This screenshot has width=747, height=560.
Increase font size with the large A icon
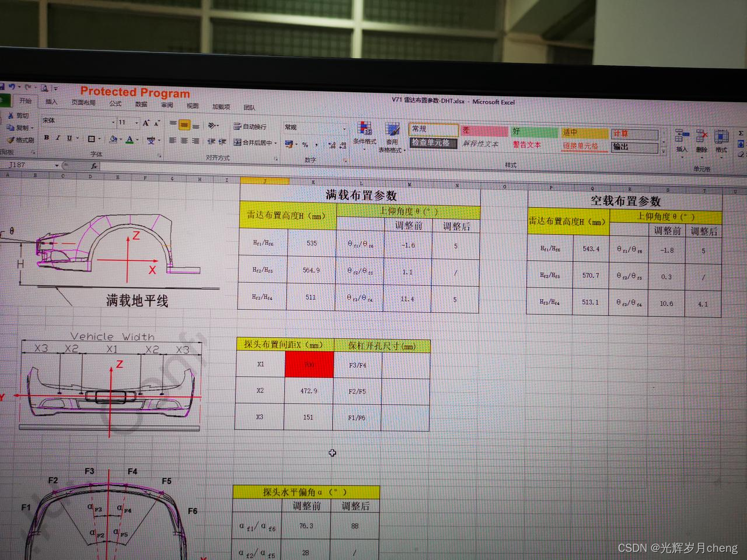click(x=146, y=123)
